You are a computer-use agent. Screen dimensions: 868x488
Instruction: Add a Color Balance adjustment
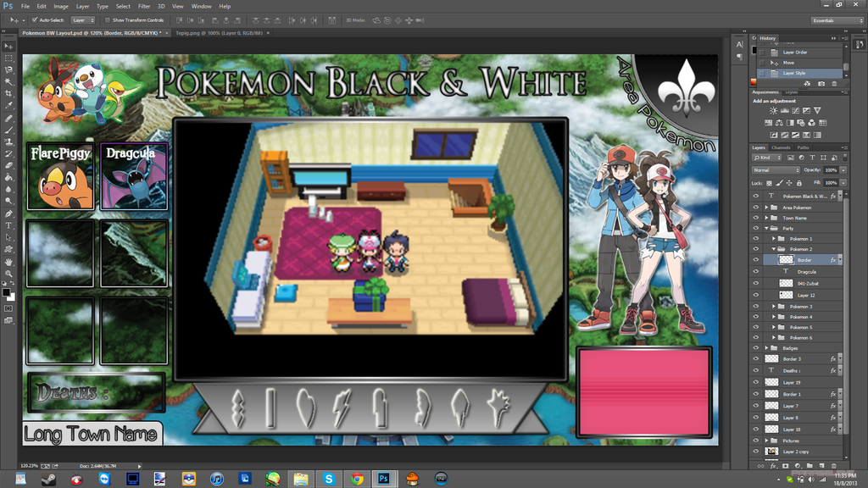pyautogui.click(x=779, y=123)
